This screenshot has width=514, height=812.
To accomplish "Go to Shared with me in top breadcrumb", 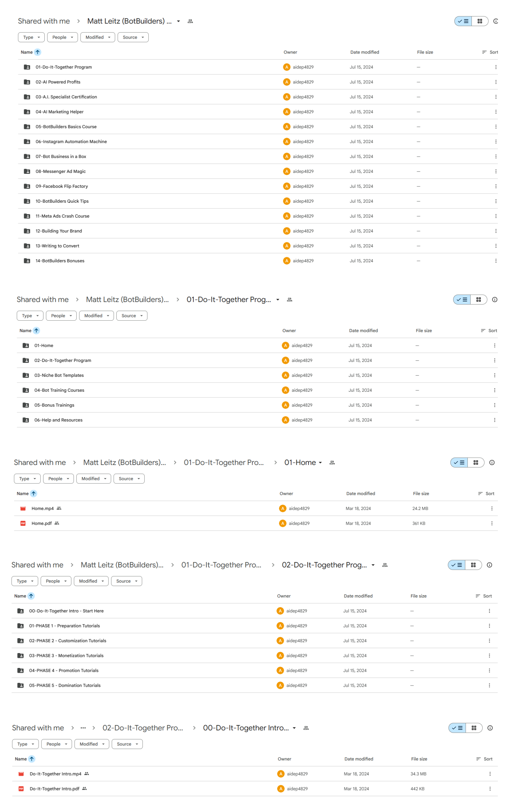I will (x=44, y=21).
